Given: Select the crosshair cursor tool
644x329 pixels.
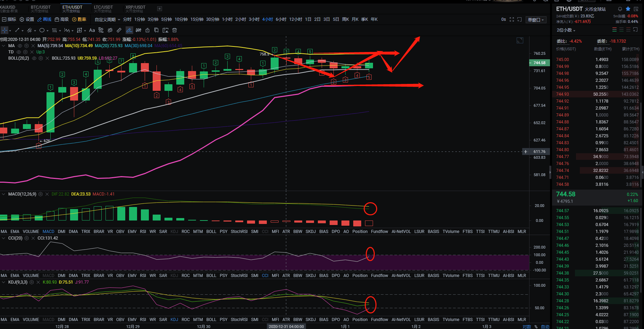Looking at the screenshot, I should tap(4, 30).
